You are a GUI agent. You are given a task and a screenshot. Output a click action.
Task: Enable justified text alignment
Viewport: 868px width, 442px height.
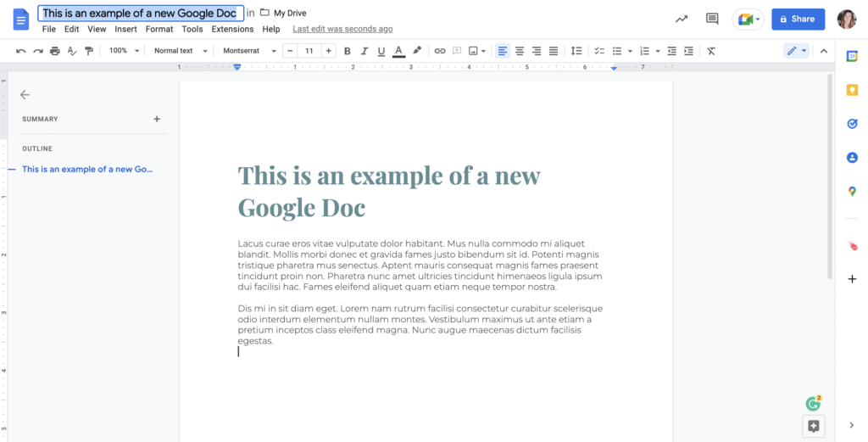tap(554, 51)
